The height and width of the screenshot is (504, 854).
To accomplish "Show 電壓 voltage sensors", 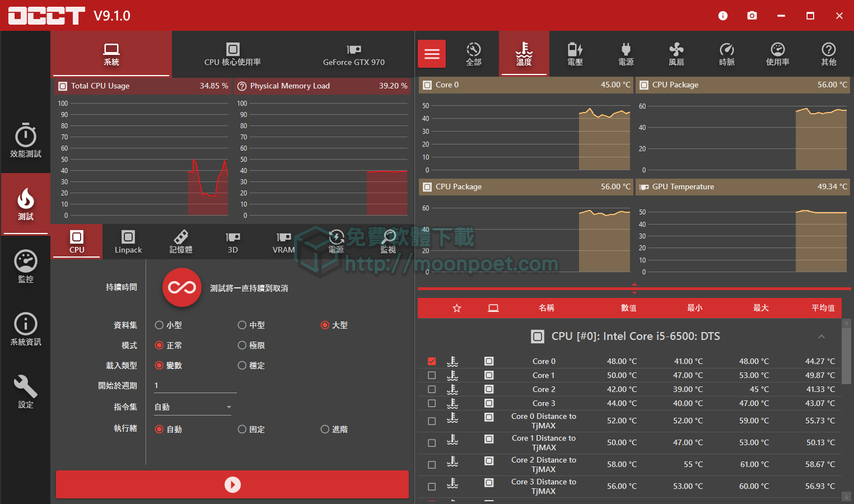I will 575,54.
